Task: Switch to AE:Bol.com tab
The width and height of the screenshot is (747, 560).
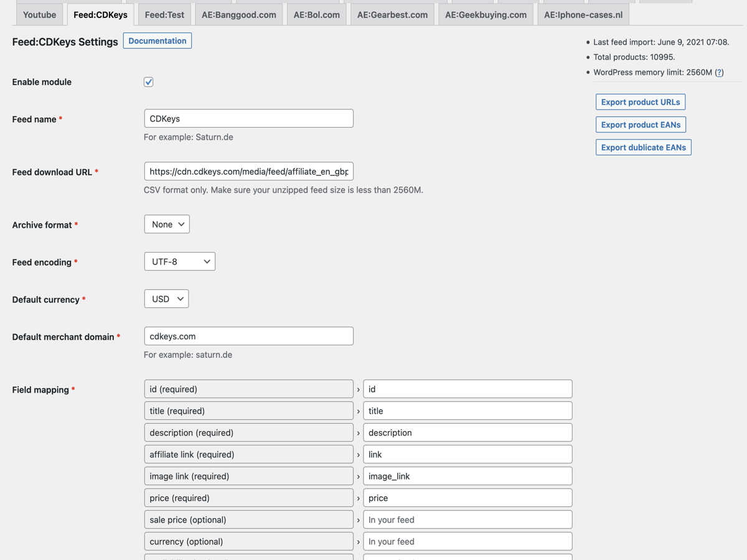Action: (317, 14)
